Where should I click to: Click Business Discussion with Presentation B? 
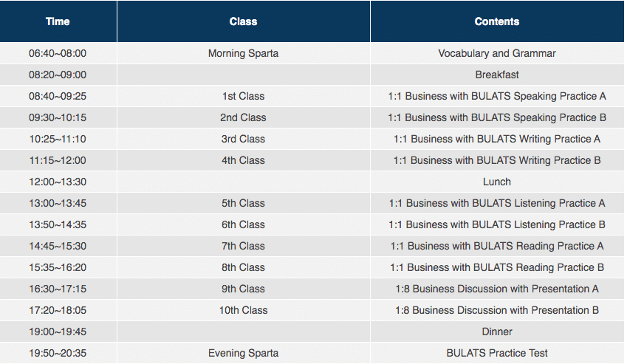[x=496, y=310]
